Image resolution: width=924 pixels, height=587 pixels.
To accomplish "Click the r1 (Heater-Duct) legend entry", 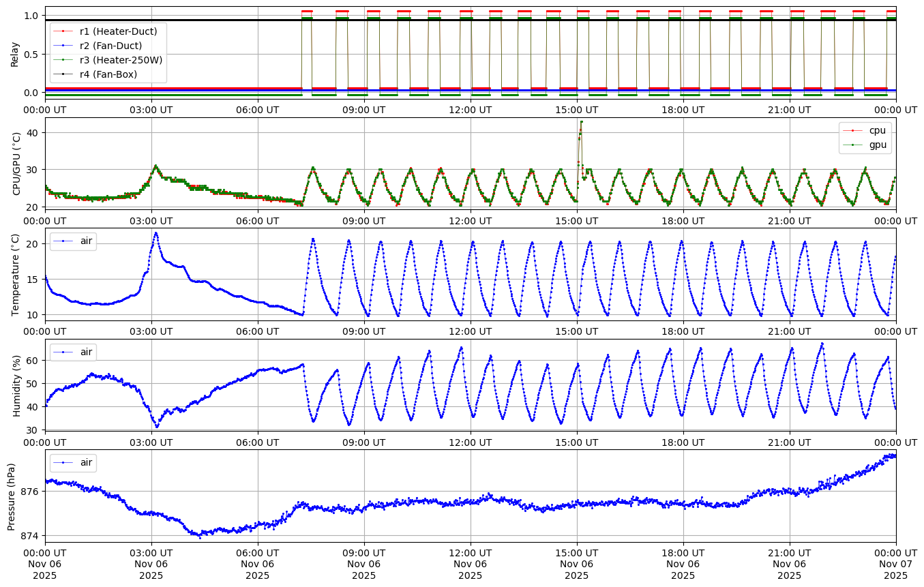I will pos(118,31).
